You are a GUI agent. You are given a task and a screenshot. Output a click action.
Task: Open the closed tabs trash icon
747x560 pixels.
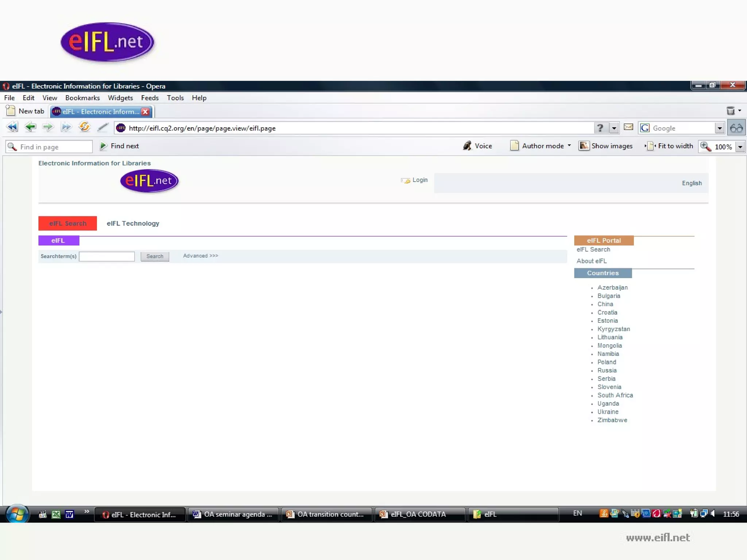731,111
